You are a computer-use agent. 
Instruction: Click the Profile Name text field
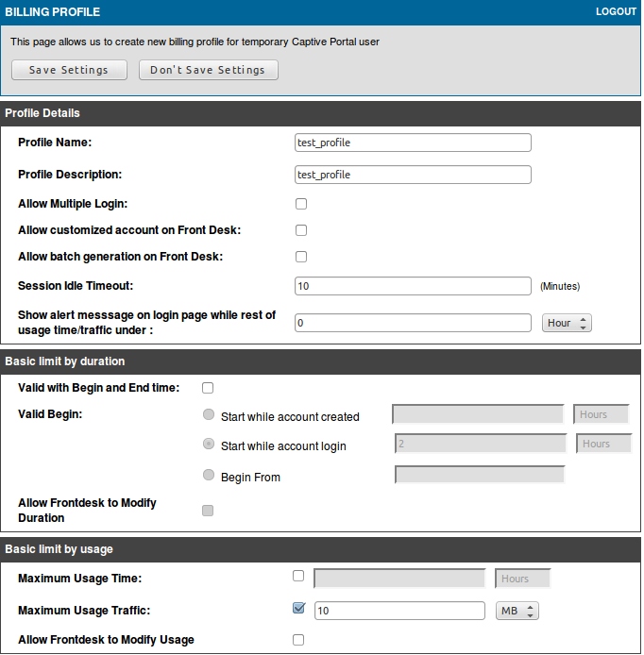point(413,143)
